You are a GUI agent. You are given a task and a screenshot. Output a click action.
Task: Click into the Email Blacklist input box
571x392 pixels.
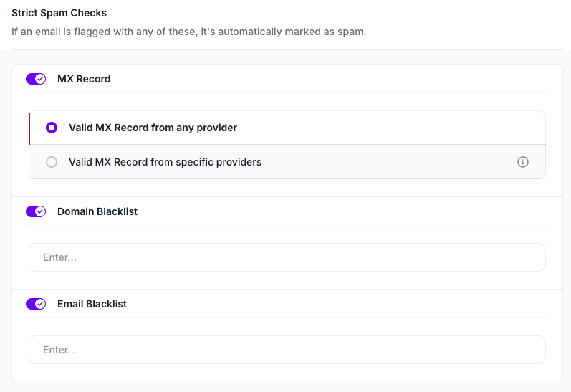287,350
